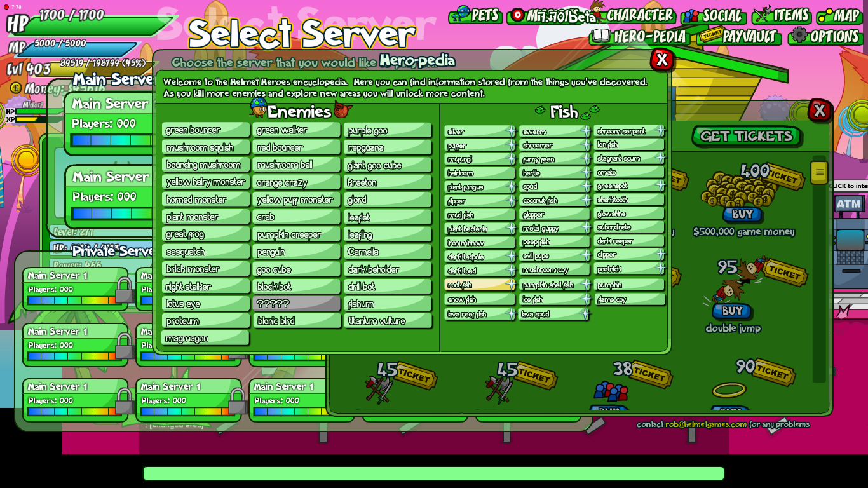This screenshot has width=868, height=488.
Task: Select the great frog enemy entry
Action: pos(205,234)
